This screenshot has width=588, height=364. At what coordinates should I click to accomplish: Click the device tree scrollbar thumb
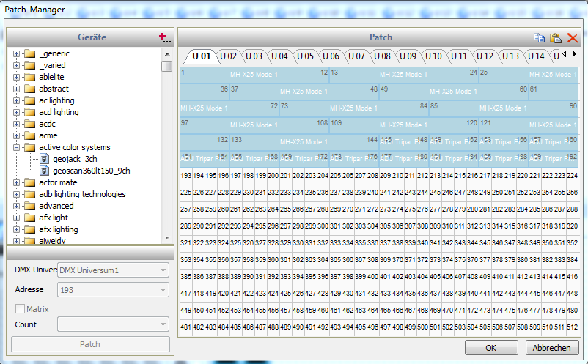[167, 67]
